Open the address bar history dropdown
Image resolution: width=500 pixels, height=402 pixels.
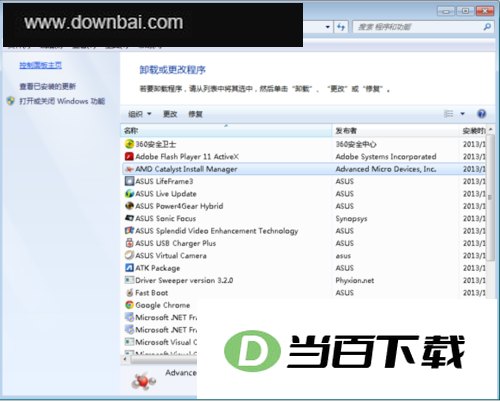(328, 27)
